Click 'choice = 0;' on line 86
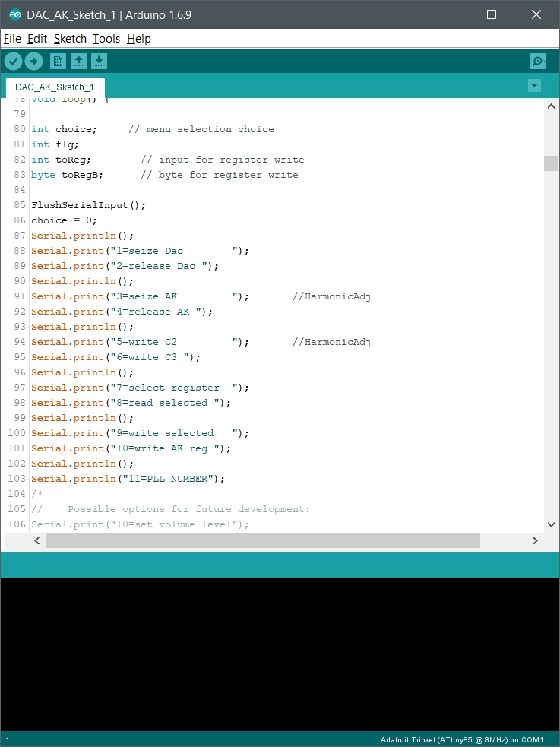This screenshot has width=560, height=747. tap(65, 220)
